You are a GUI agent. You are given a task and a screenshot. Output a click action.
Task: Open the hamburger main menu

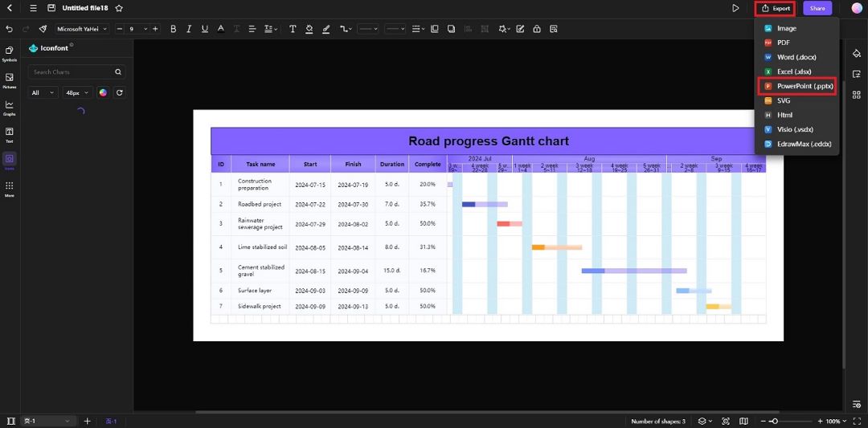tap(34, 8)
